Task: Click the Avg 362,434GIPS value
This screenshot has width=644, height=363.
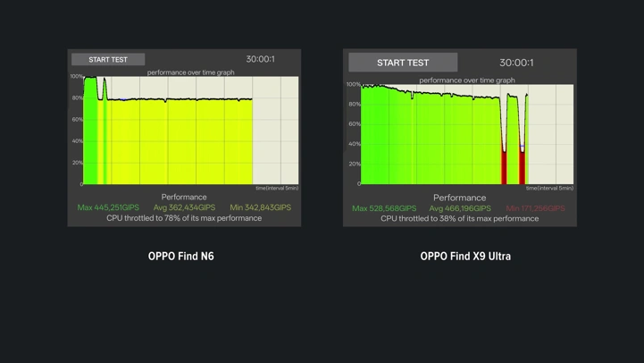Action: 184,207
